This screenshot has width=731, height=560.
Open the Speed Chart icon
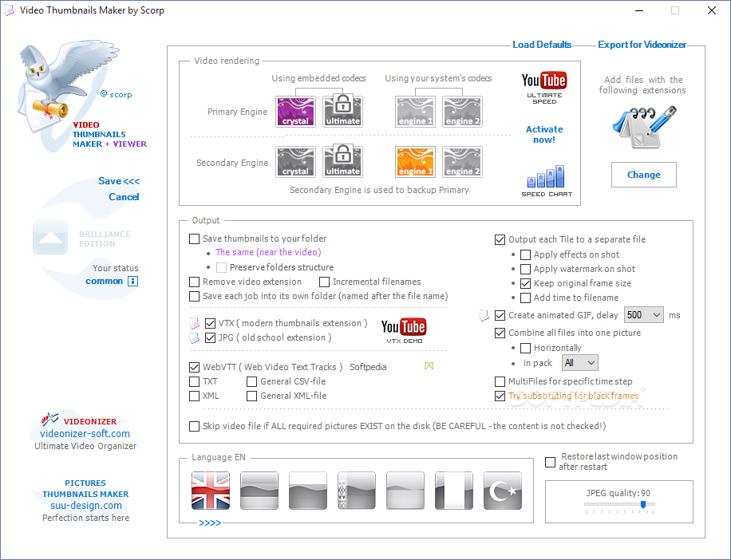[547, 181]
